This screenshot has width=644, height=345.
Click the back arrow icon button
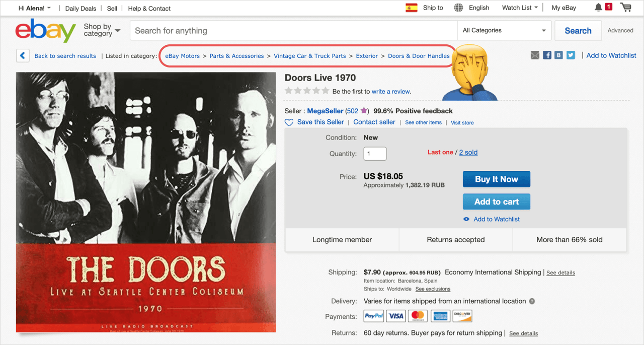(23, 55)
